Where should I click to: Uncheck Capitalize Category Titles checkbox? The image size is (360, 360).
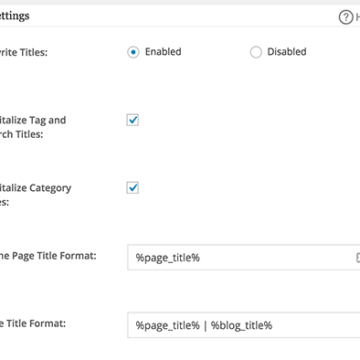pos(132,188)
